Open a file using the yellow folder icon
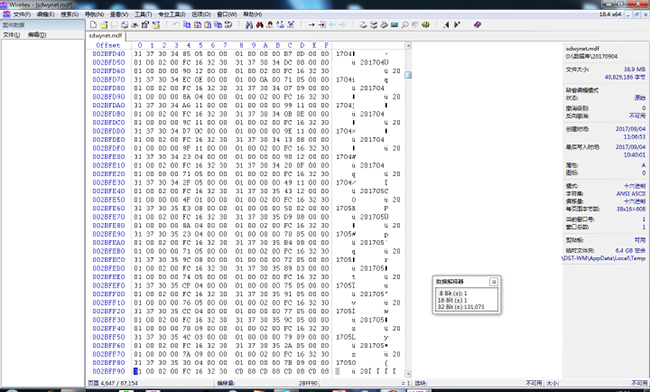The image size is (650, 392). [x=104, y=25]
